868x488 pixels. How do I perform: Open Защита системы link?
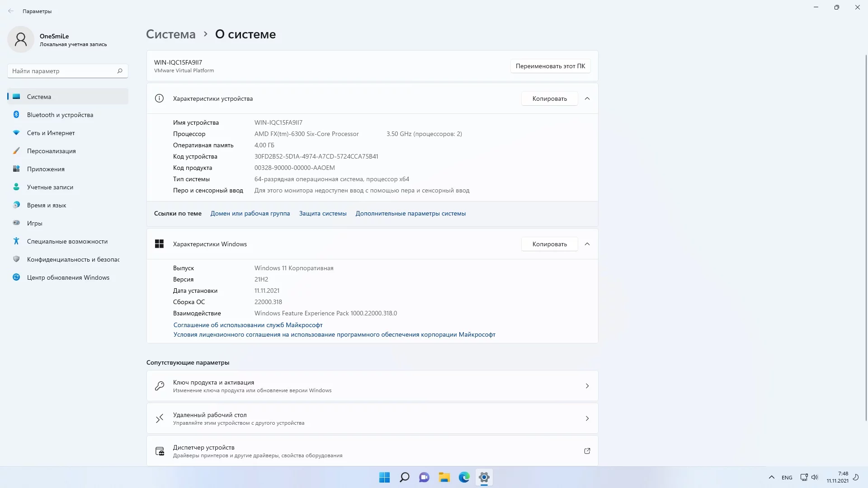point(322,213)
